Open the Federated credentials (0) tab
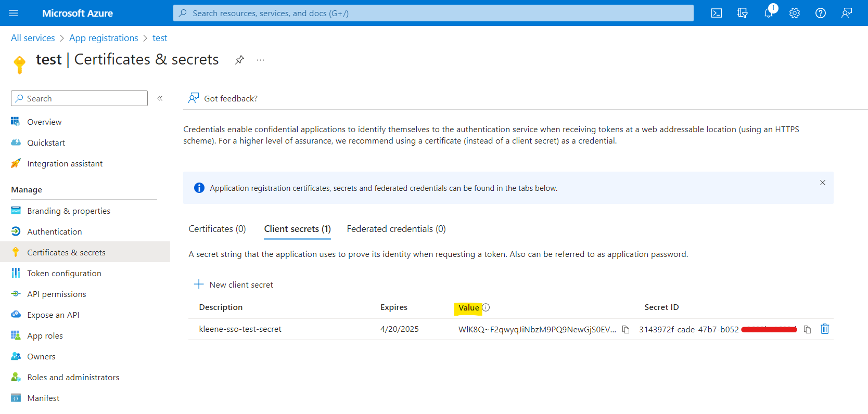 (396, 229)
